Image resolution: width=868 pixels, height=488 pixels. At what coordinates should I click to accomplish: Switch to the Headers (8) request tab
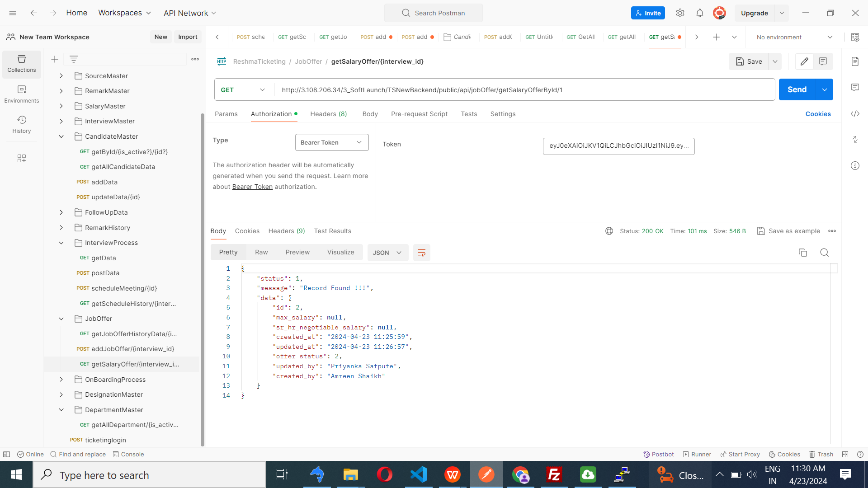pyautogui.click(x=329, y=114)
